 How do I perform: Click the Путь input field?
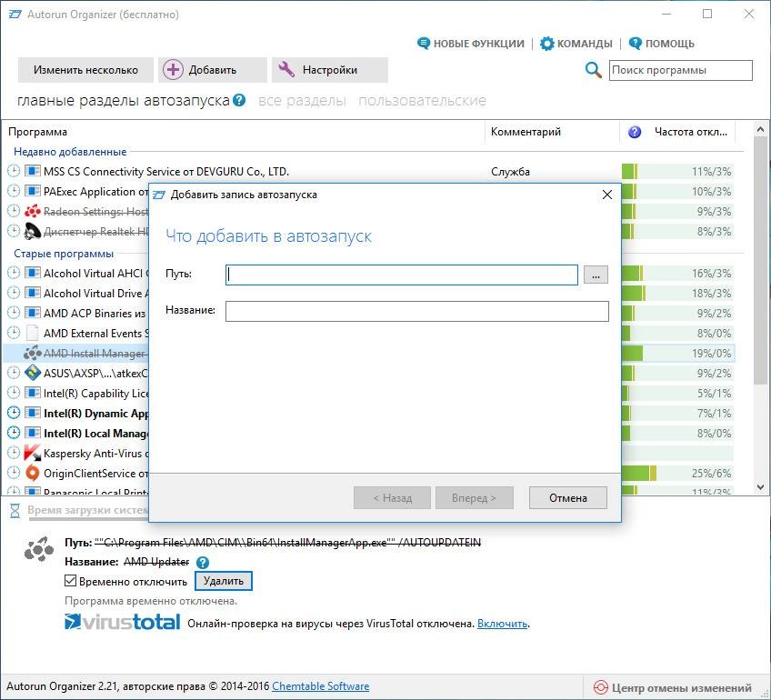[x=402, y=275]
